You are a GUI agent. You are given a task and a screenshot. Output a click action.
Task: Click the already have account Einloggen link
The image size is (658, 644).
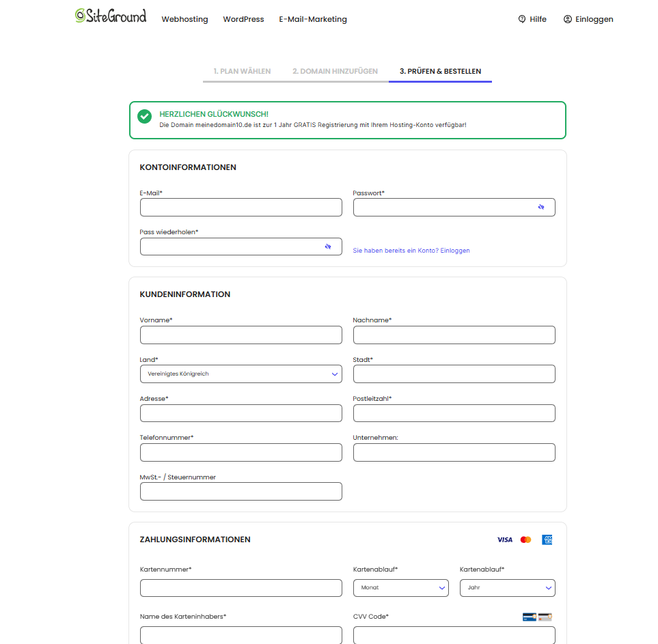coord(411,251)
